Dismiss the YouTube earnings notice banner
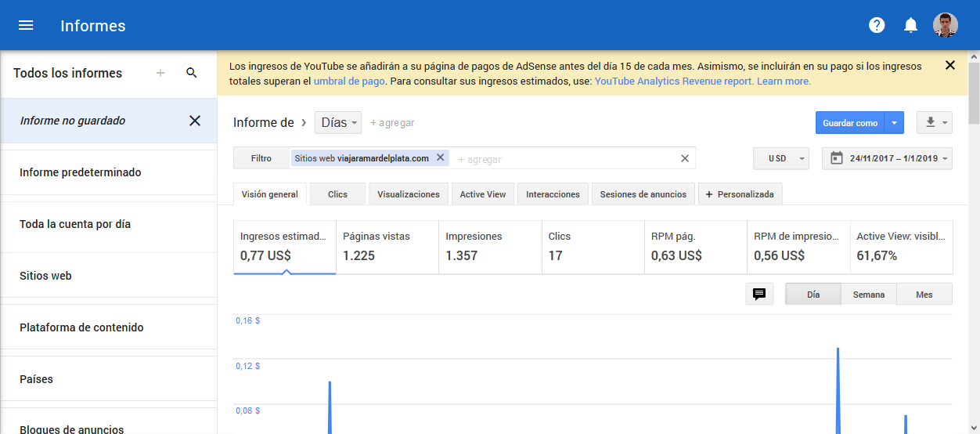The image size is (980, 434). 950,66
